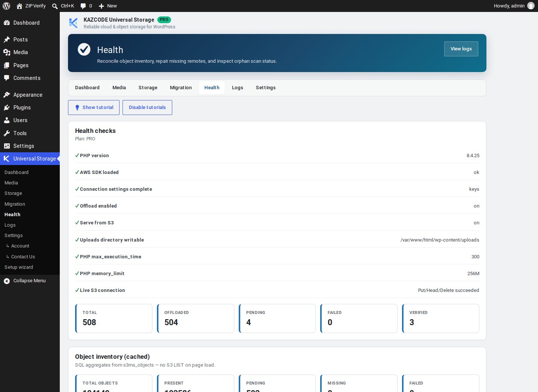Open the WordPress logo menu
538x392 pixels.
click(x=6, y=6)
